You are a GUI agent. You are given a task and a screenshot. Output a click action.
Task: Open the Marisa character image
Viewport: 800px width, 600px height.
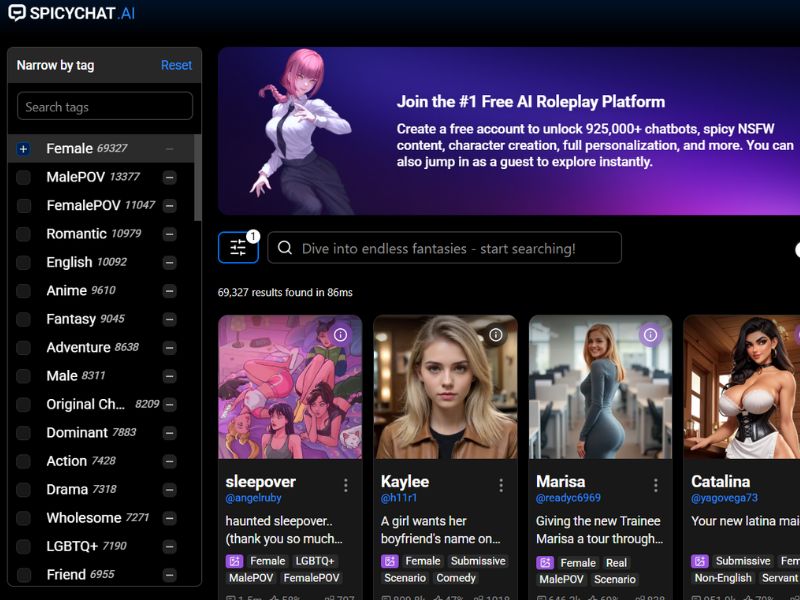click(x=601, y=387)
